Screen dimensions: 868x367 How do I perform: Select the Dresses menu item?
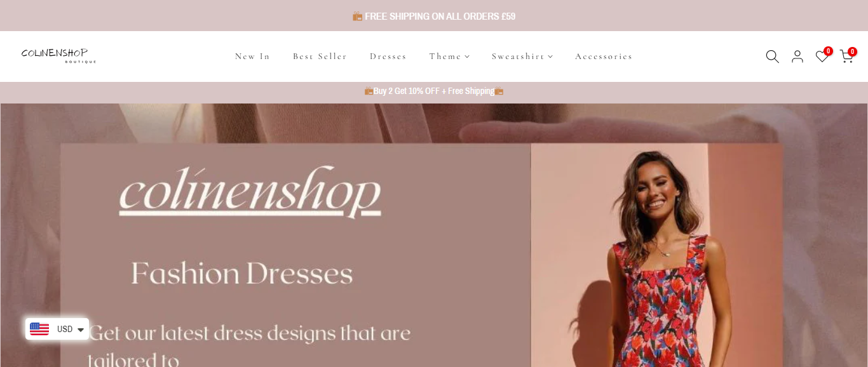pyautogui.click(x=388, y=57)
